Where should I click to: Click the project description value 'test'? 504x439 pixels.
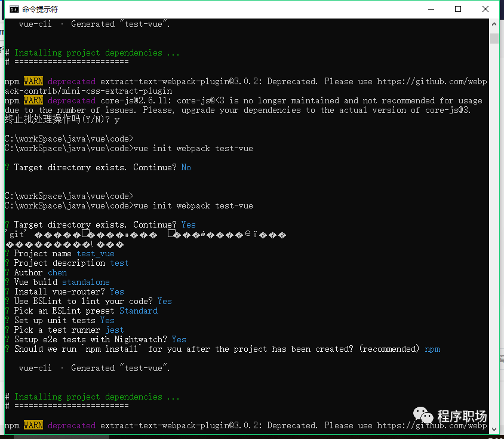coord(119,263)
